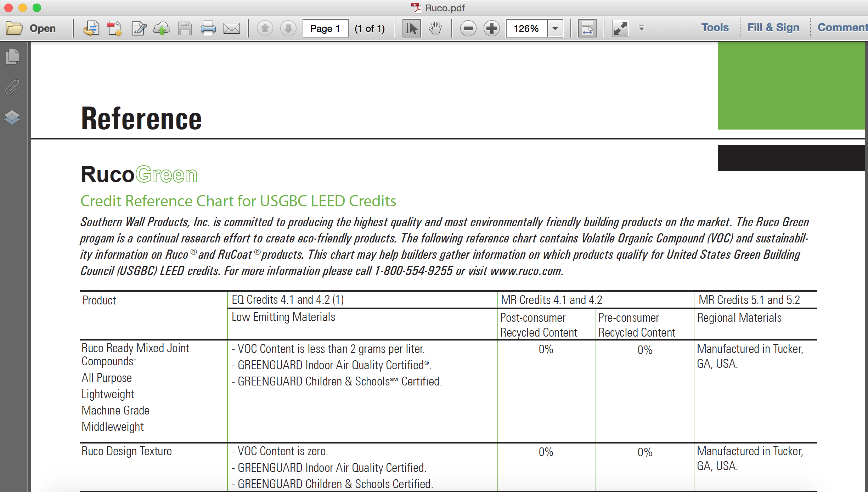This screenshot has height=492, width=868.
Task: Click the (1 of 1) page count
Action: (x=370, y=28)
